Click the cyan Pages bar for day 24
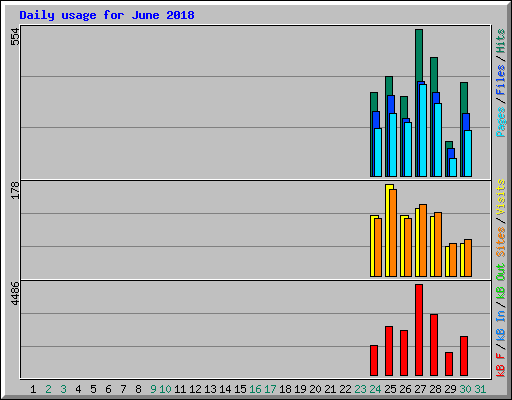Screen dimensions: 512x400 click(378, 152)
